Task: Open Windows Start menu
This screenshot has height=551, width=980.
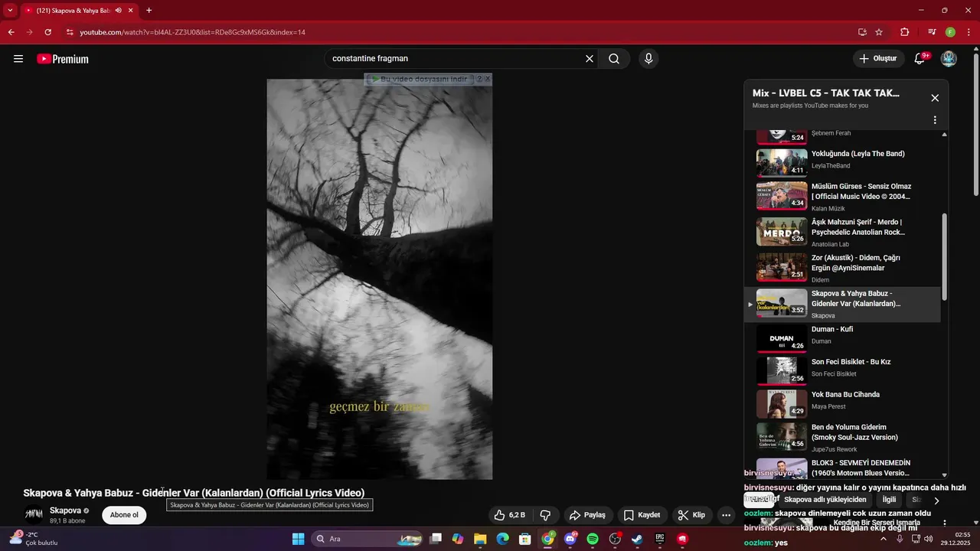Action: [298, 539]
